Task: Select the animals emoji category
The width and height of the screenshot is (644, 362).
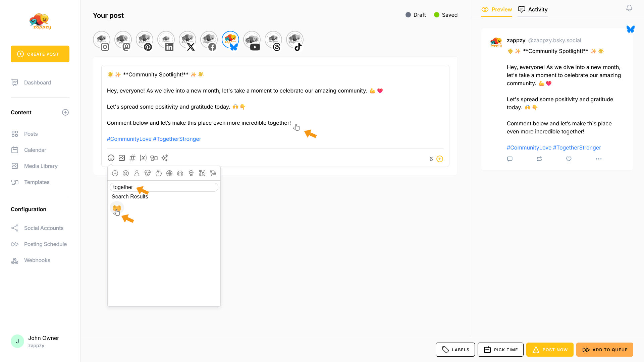Action: pyautogui.click(x=148, y=173)
